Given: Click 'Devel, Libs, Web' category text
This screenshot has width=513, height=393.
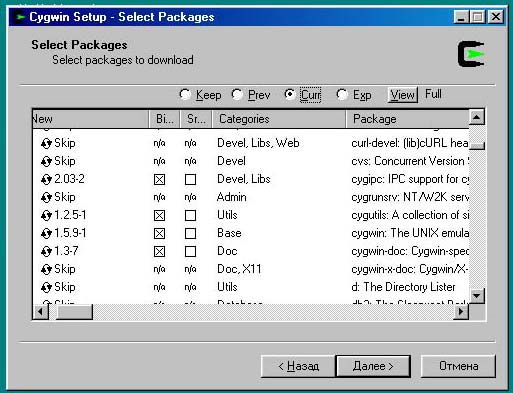Looking at the screenshot, I should pyautogui.click(x=258, y=143).
